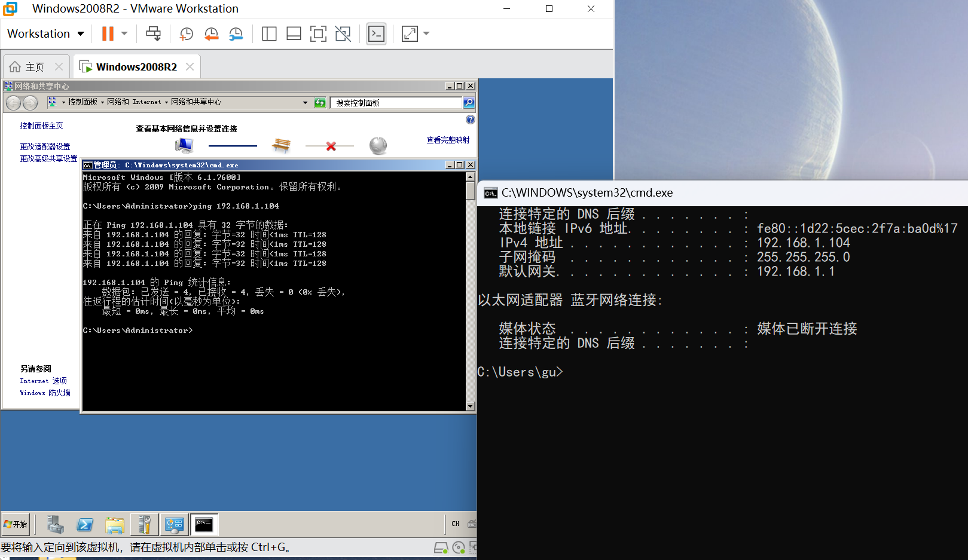
Task: Go back in the Network and Sharing Center
Action: point(13,103)
